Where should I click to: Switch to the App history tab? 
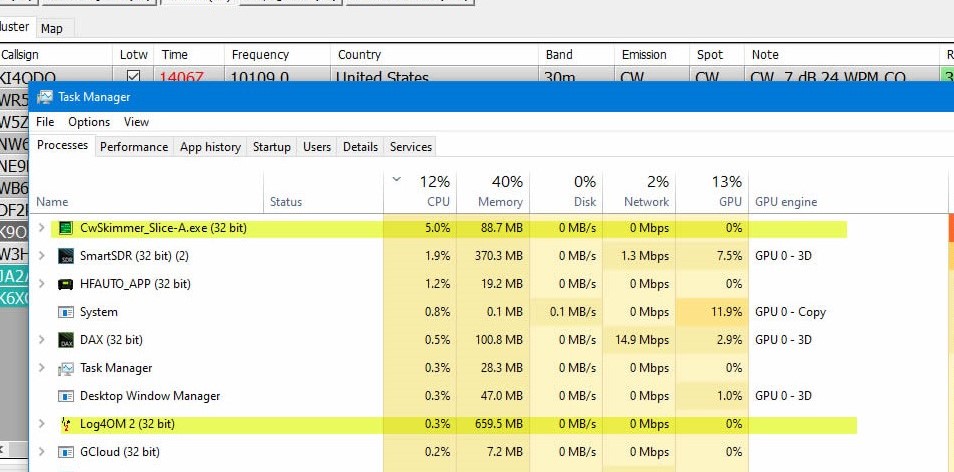pos(211,147)
